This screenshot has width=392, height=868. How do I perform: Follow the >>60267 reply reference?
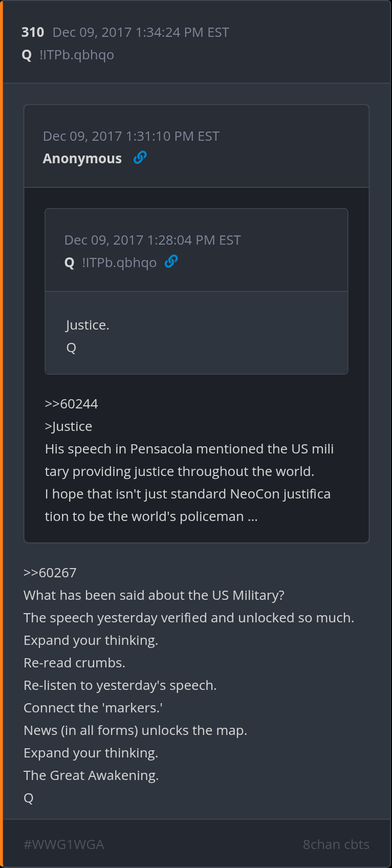50,573
